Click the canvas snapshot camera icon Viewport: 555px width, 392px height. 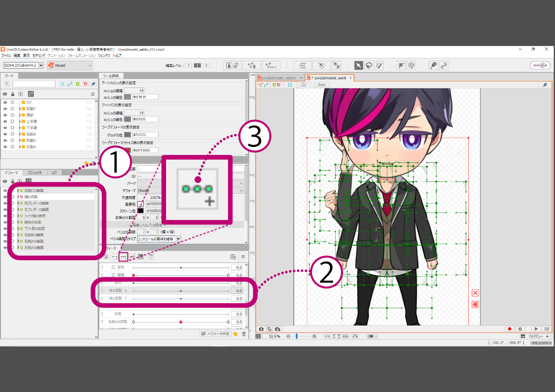click(x=261, y=329)
